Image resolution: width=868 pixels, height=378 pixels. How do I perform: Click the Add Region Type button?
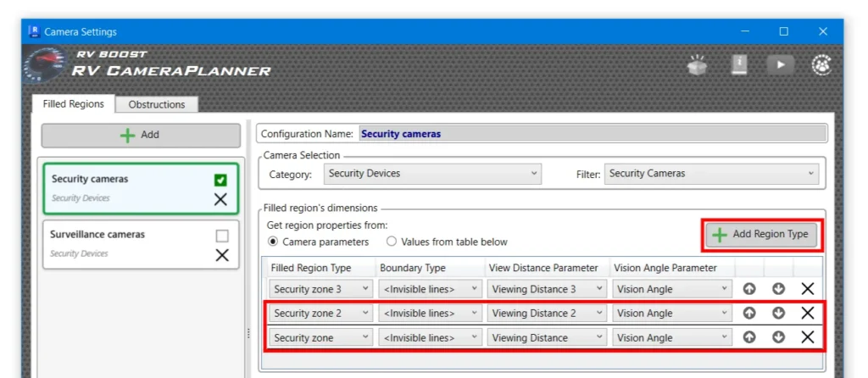tap(761, 234)
